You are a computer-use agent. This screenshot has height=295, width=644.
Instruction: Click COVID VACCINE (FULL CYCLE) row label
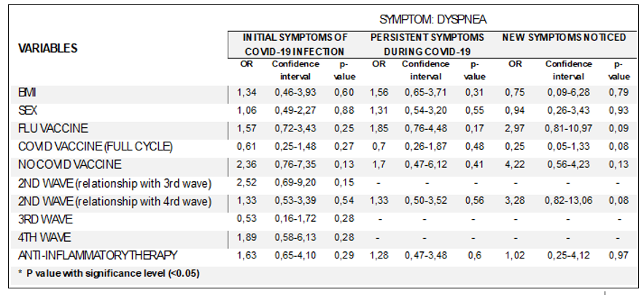coord(95,147)
